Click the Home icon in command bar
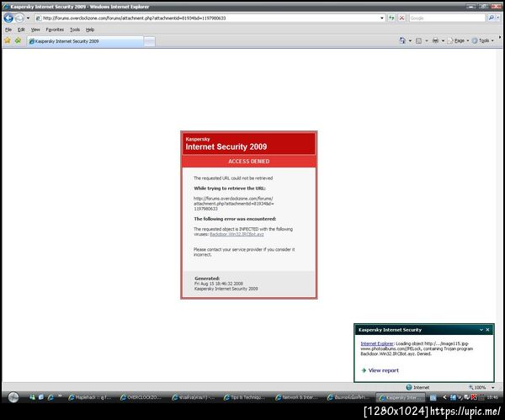Viewport: 505px width, 420px height. pyautogui.click(x=402, y=40)
